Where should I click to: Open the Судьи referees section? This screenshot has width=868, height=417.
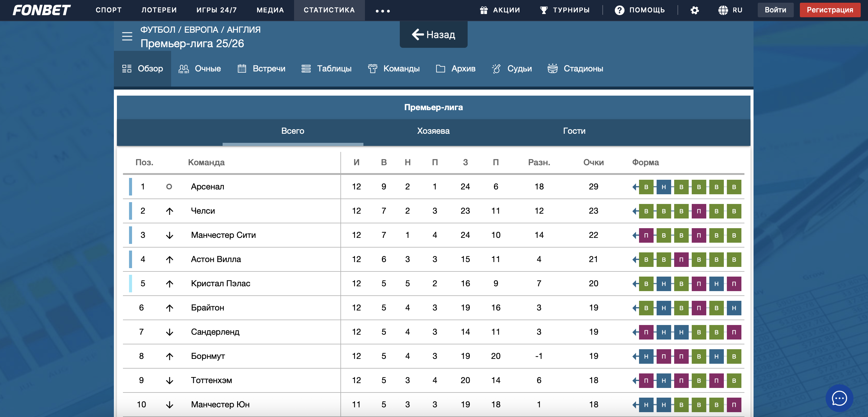pyautogui.click(x=512, y=69)
